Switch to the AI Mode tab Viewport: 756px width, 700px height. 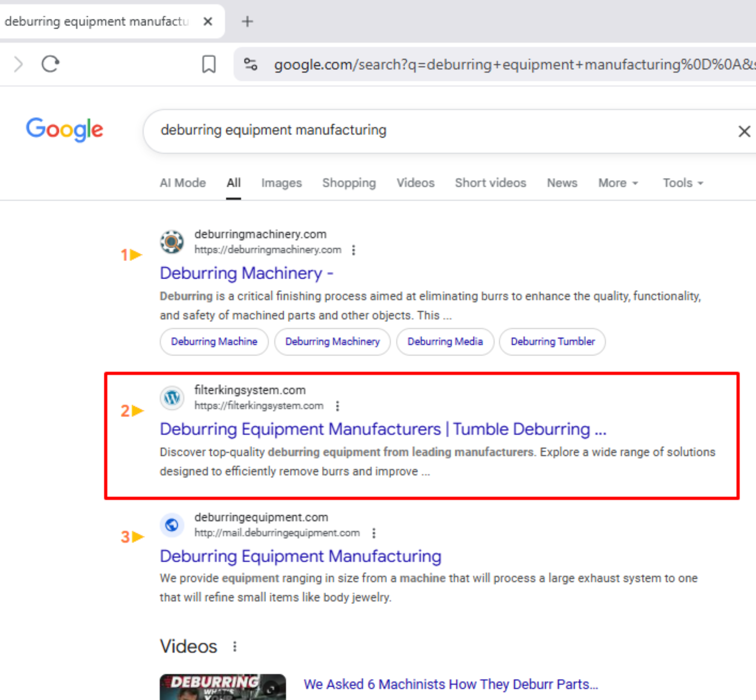(183, 183)
